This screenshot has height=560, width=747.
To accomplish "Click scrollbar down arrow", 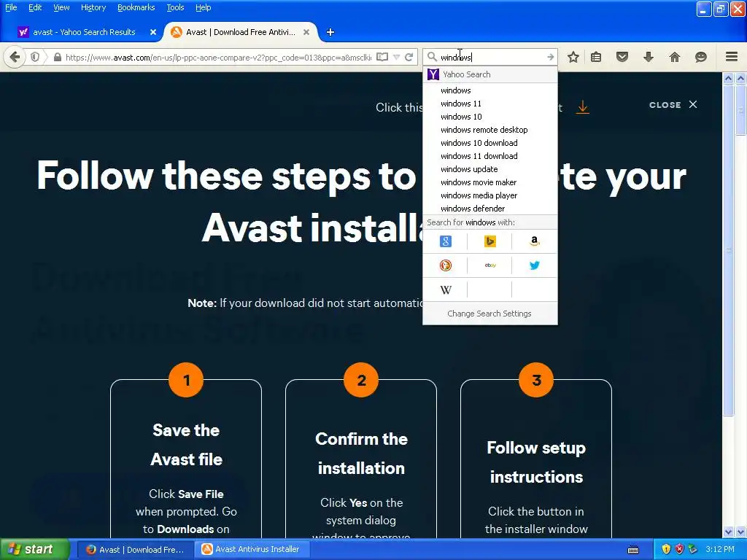I will click(x=729, y=532).
